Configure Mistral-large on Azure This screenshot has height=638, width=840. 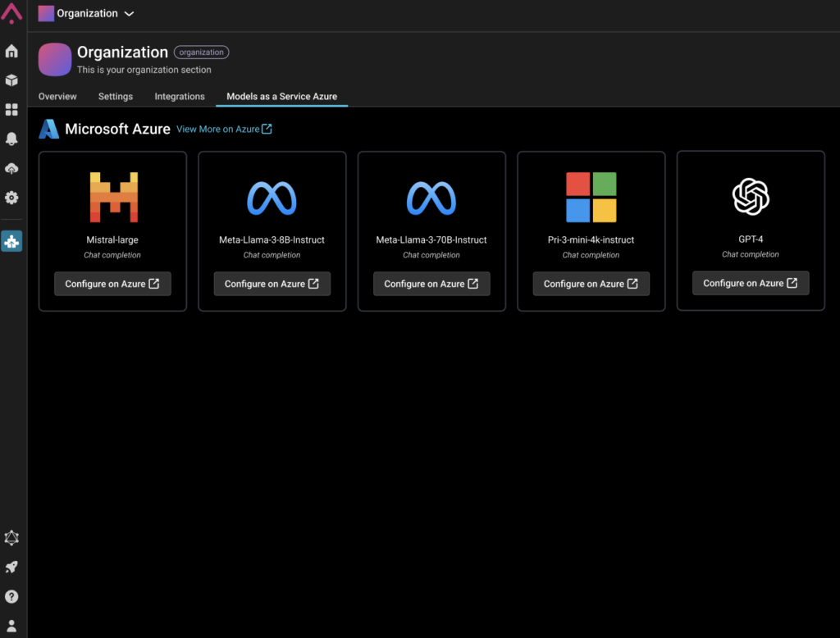pos(112,284)
